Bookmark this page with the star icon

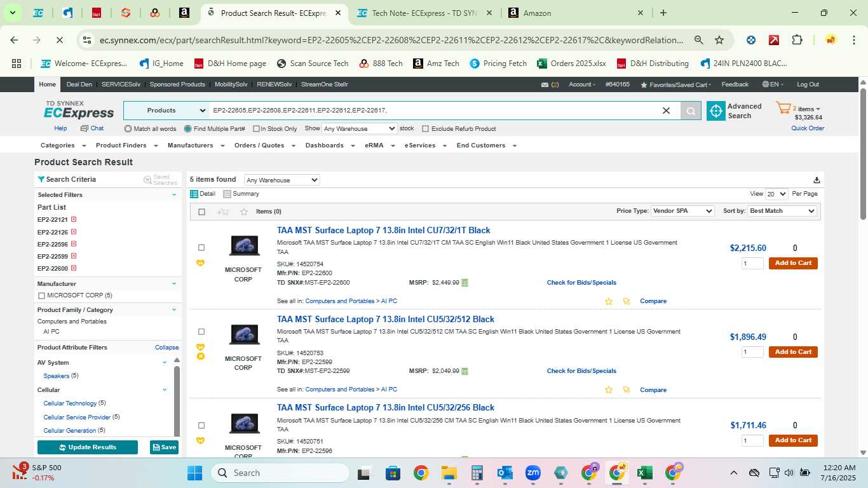coord(719,40)
